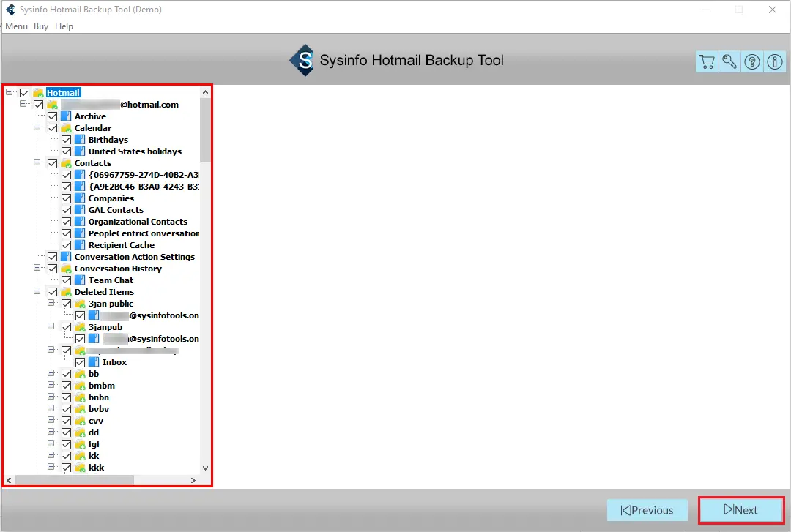Open the Buy menu
The width and height of the screenshot is (791, 532).
click(41, 26)
